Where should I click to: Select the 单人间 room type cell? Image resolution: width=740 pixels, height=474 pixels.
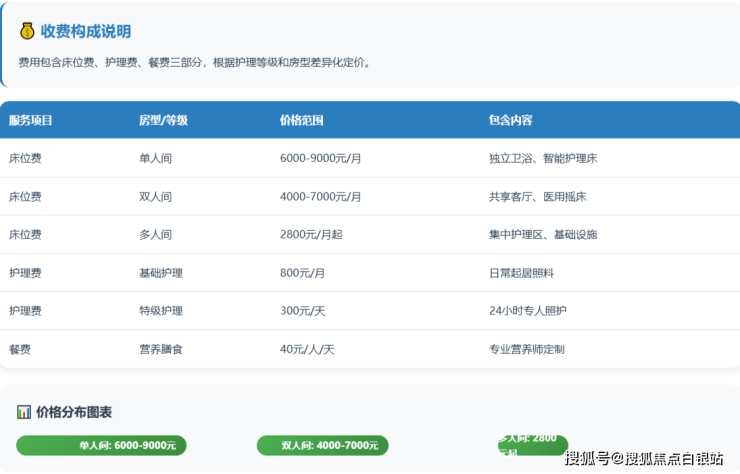tap(156, 159)
